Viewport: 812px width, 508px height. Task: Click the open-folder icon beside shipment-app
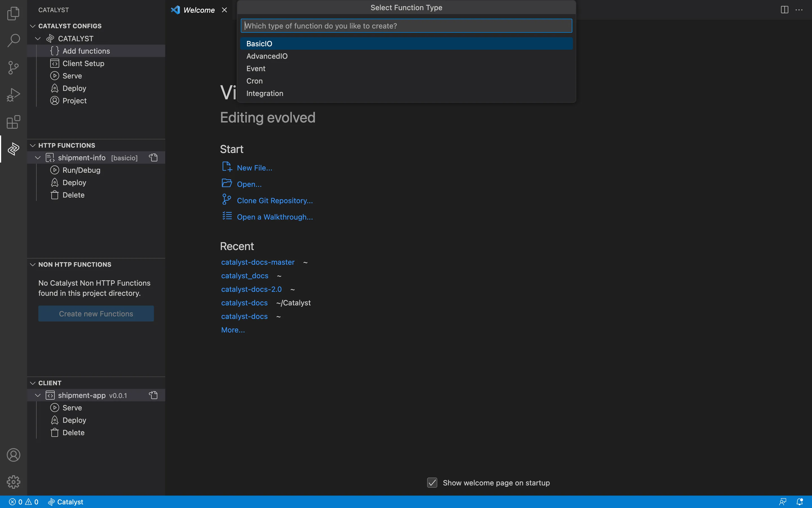pos(153,395)
